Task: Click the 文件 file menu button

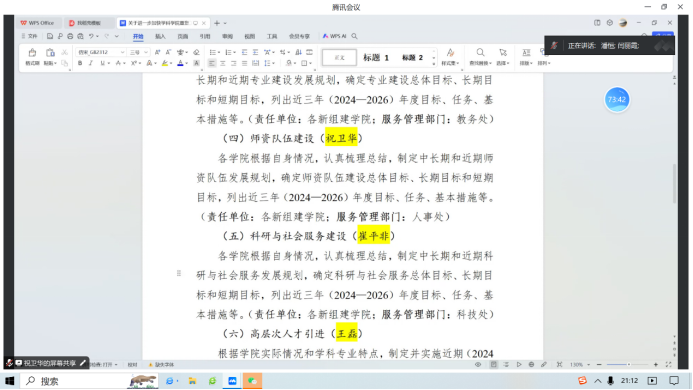Action: [x=30, y=36]
